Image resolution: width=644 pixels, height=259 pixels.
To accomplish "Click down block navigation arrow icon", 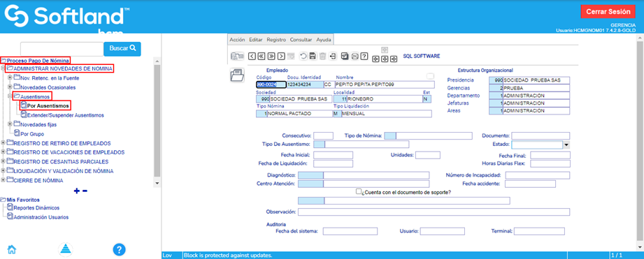I will [385, 59].
